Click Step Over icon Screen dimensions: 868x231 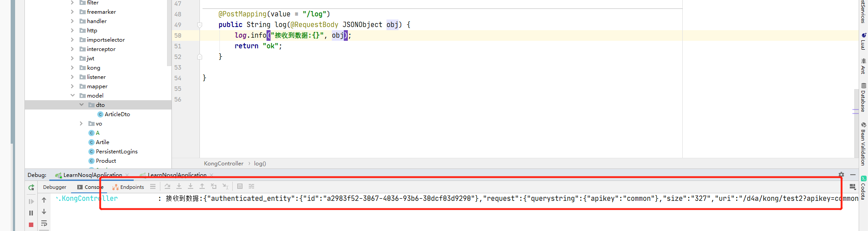click(167, 187)
